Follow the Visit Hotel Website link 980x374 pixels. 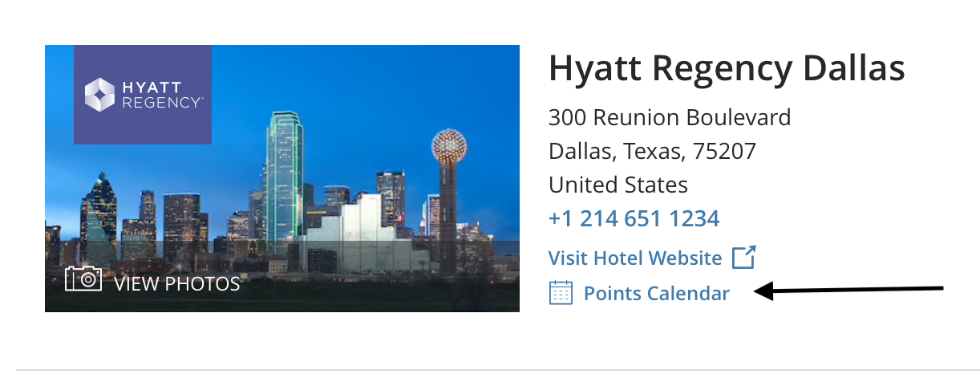click(635, 258)
